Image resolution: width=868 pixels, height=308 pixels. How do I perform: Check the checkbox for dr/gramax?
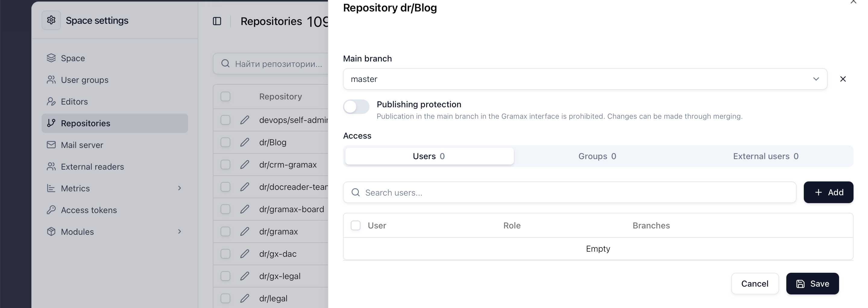225,231
